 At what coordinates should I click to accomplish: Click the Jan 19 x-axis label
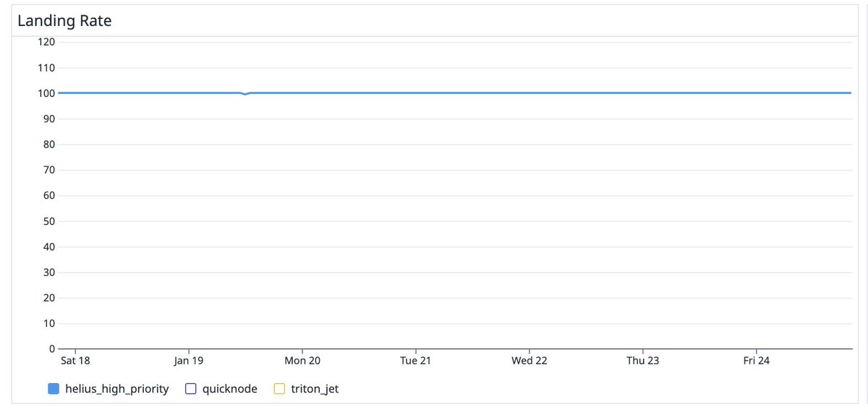188,361
